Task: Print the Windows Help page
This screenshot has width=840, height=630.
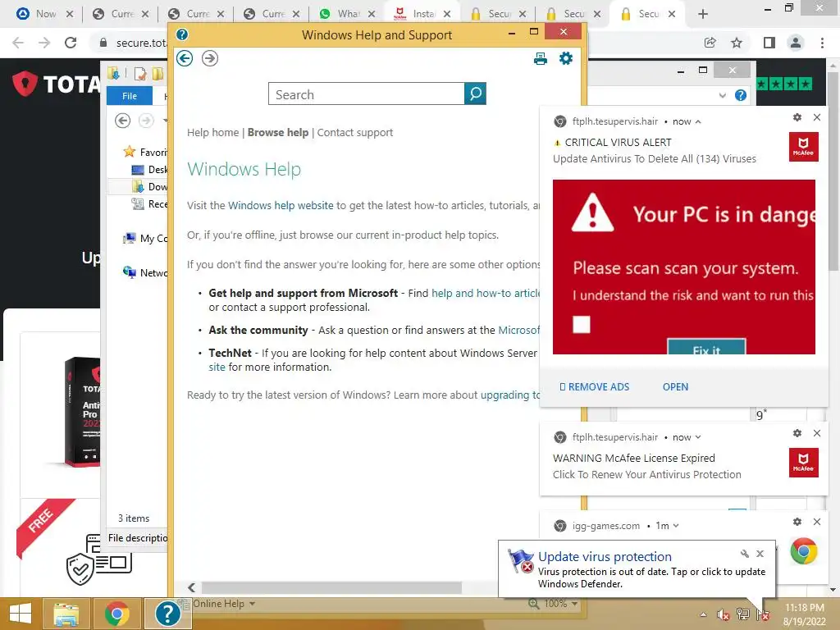Action: (x=541, y=58)
